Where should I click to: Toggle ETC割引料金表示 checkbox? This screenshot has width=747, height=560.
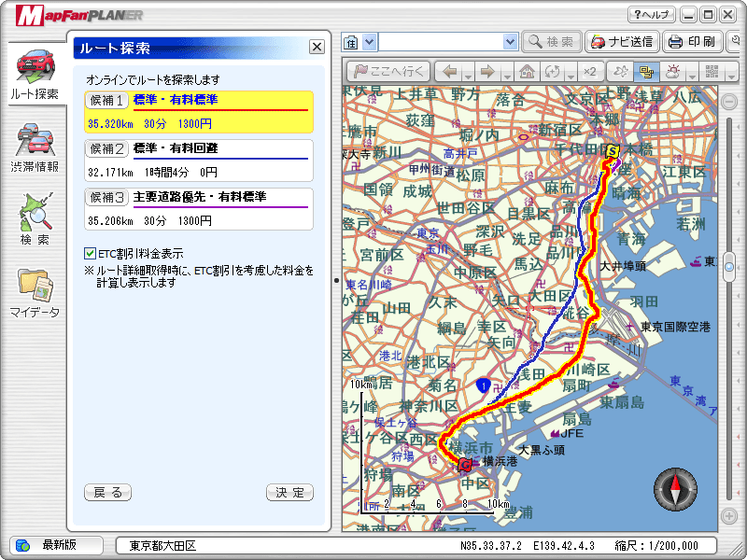pos(90,254)
